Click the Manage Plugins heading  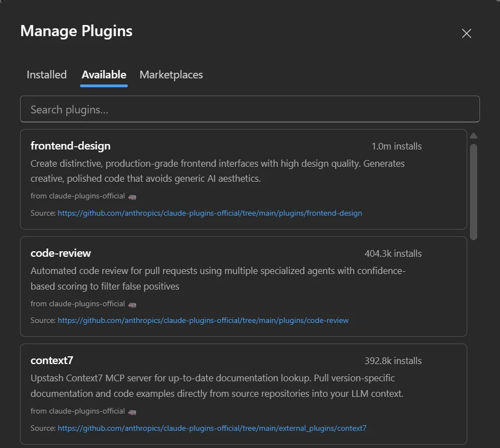click(x=76, y=31)
